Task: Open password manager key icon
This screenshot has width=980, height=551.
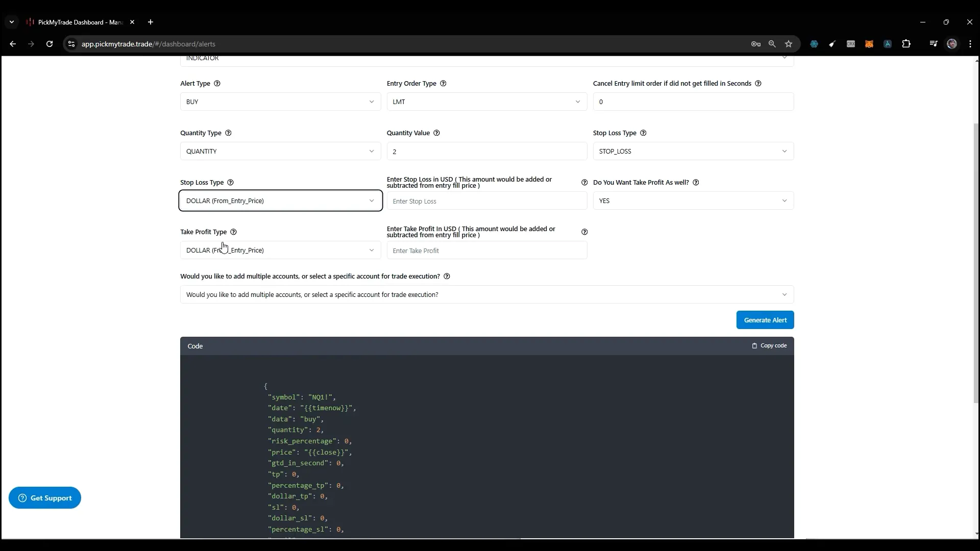Action: 756,44
